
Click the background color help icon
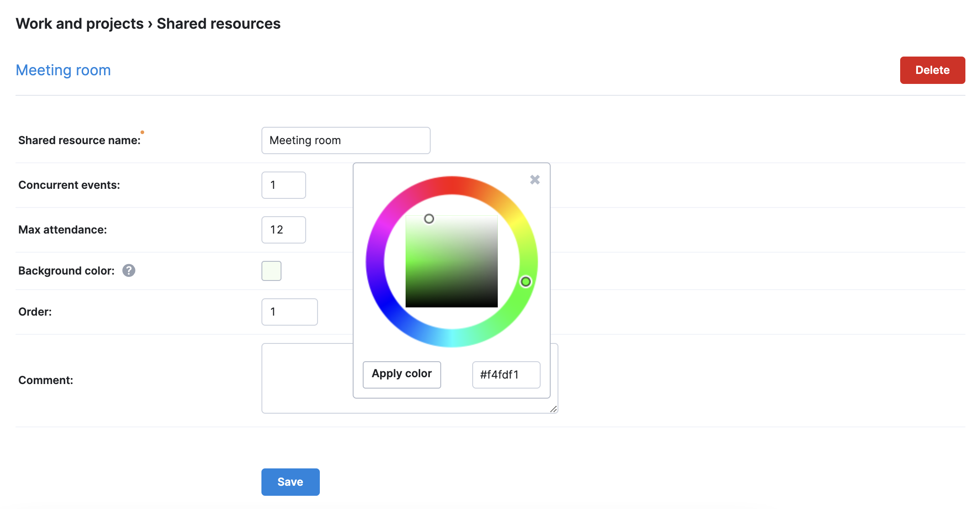click(x=129, y=270)
